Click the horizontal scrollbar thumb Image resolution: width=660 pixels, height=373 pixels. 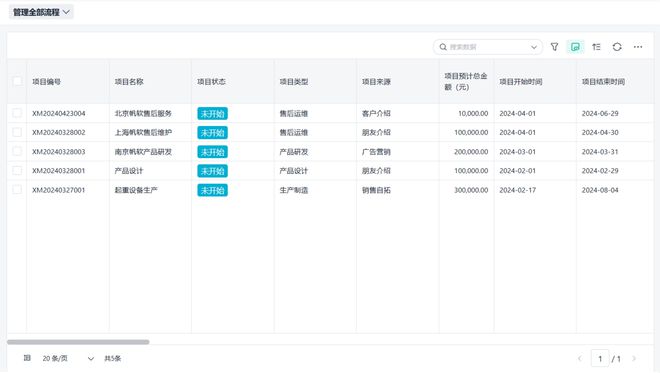78,342
